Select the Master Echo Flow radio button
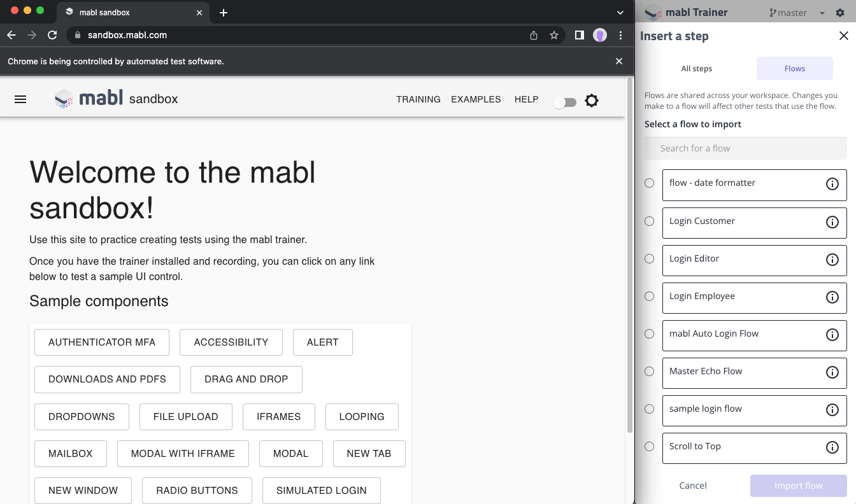This screenshot has width=856, height=504. pyautogui.click(x=649, y=372)
